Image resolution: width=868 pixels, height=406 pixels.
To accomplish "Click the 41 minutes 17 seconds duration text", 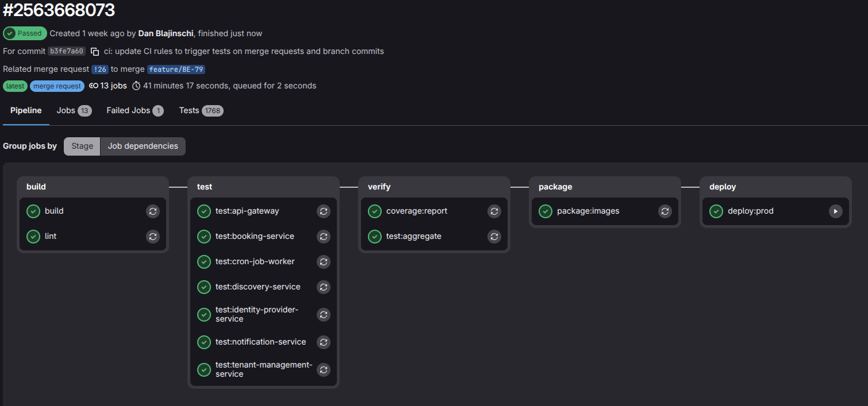I will [x=186, y=86].
